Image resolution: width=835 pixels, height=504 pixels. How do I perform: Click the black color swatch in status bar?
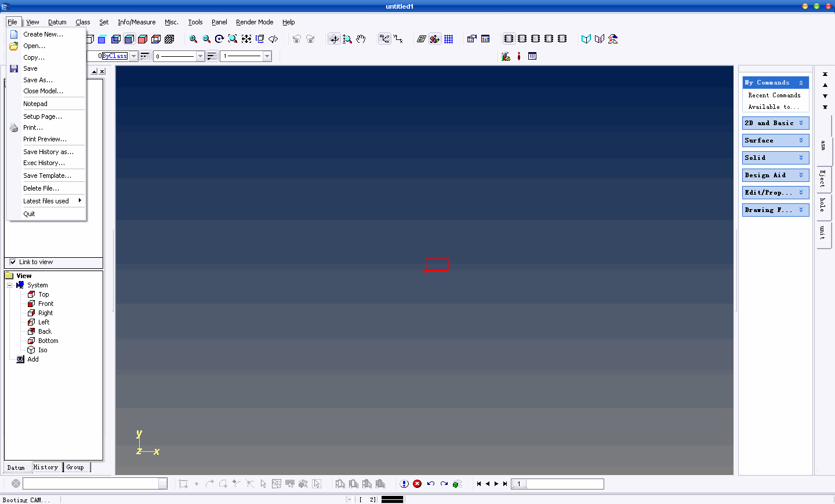[x=393, y=499]
